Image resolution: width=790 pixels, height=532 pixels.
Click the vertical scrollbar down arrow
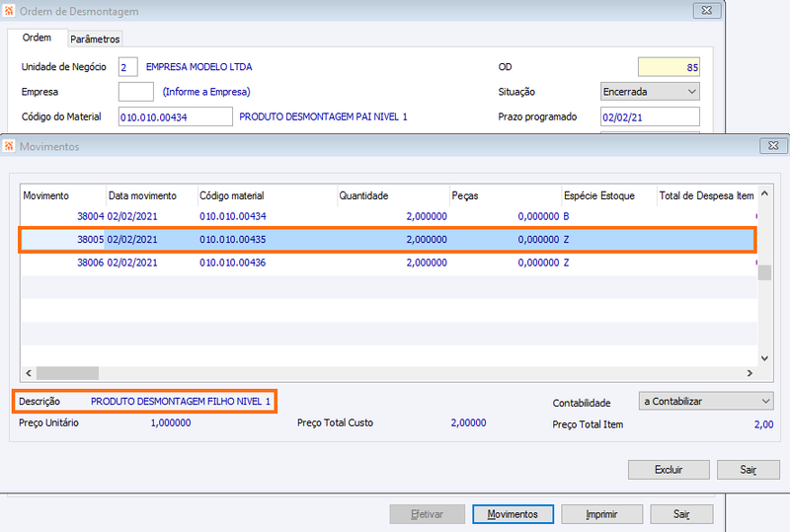(763, 359)
